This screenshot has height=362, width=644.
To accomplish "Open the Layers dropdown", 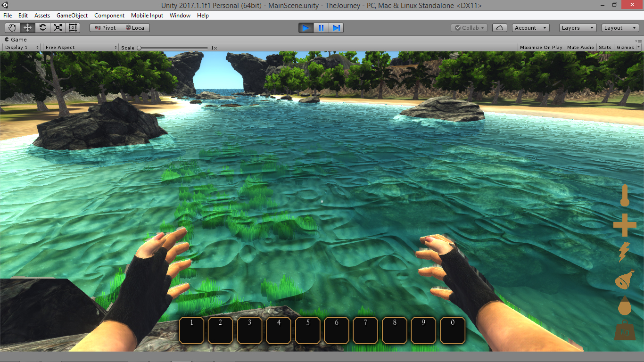I will pyautogui.click(x=578, y=28).
